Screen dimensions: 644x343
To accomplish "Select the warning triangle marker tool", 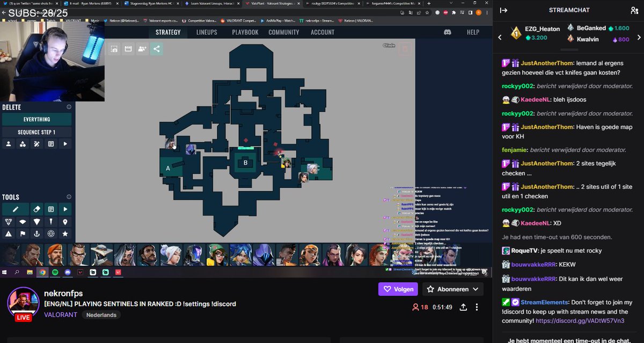I will coord(9,233).
